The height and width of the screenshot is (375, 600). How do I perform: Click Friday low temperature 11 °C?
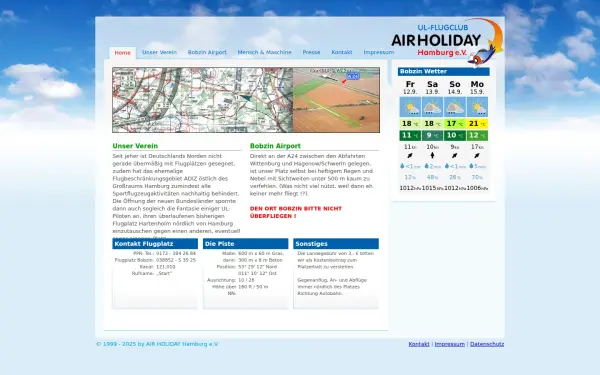coord(410,135)
